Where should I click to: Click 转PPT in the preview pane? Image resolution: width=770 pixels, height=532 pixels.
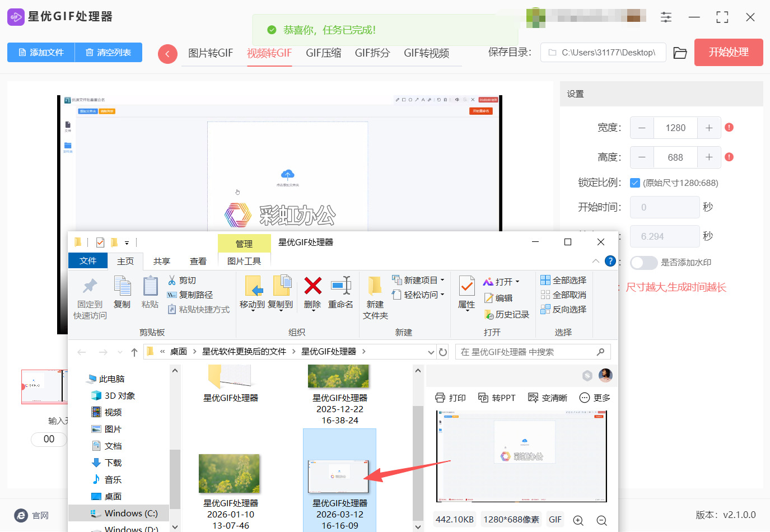[497, 398]
